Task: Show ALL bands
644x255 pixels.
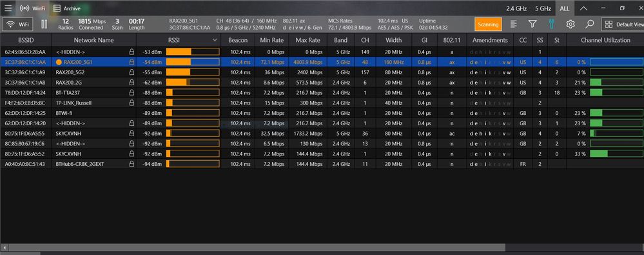Action: pyautogui.click(x=565, y=8)
